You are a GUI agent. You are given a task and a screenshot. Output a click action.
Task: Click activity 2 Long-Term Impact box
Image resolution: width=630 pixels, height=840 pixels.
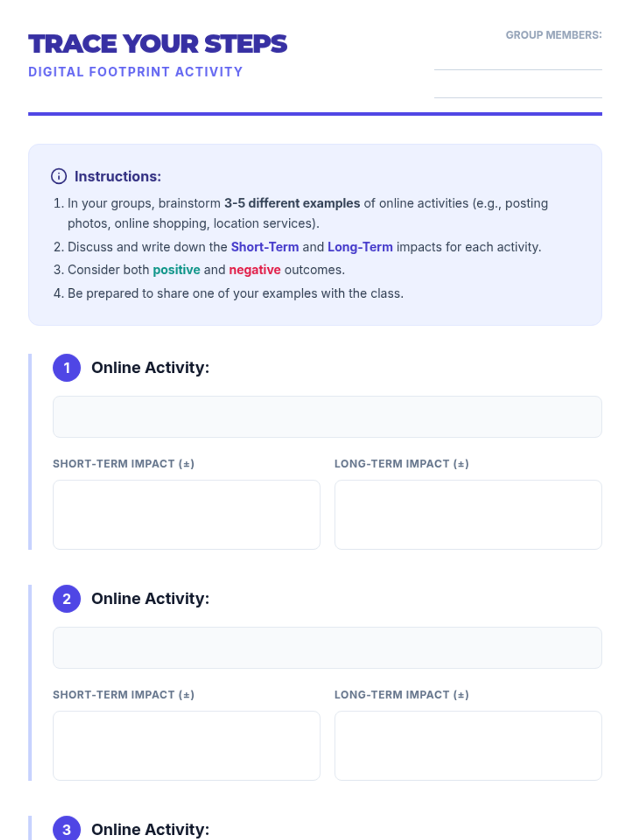tap(468, 745)
